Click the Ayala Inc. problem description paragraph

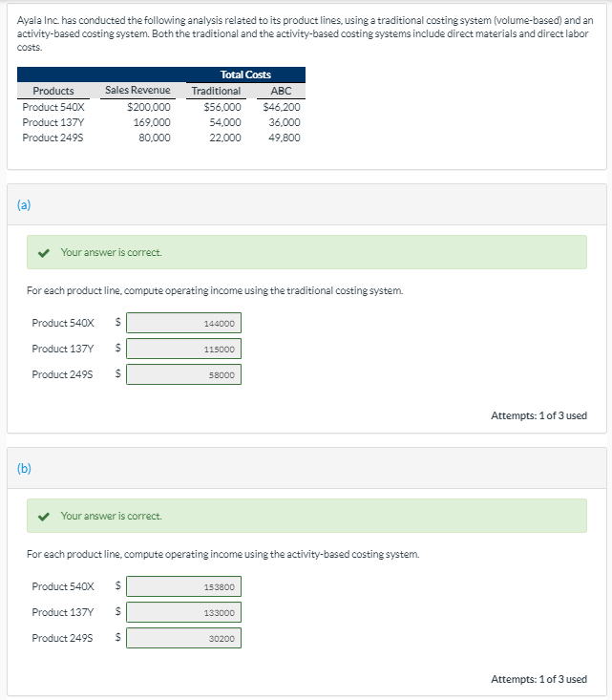point(306,33)
